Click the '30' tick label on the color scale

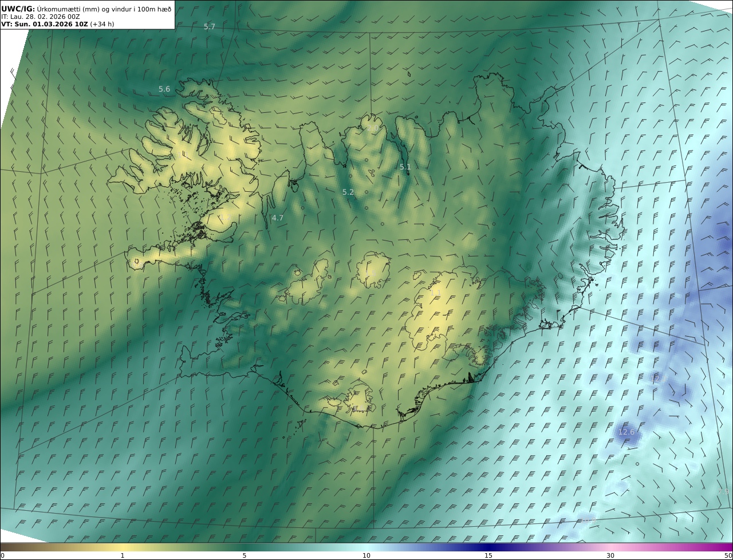click(610, 556)
